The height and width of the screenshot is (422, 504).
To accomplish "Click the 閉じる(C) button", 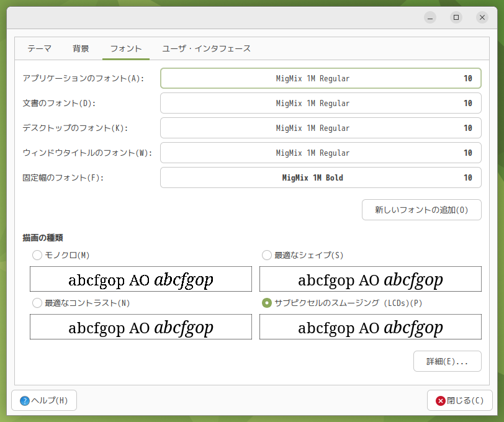I will tap(460, 400).
